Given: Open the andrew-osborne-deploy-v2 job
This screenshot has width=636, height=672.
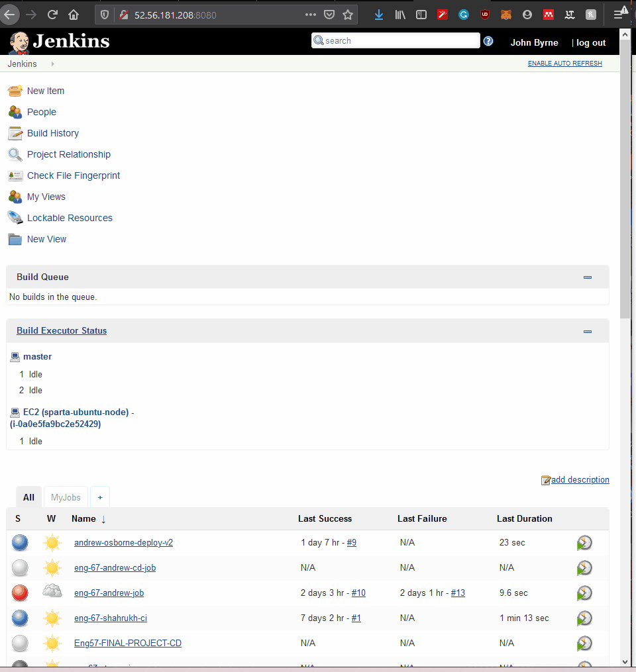Looking at the screenshot, I should pos(123,543).
